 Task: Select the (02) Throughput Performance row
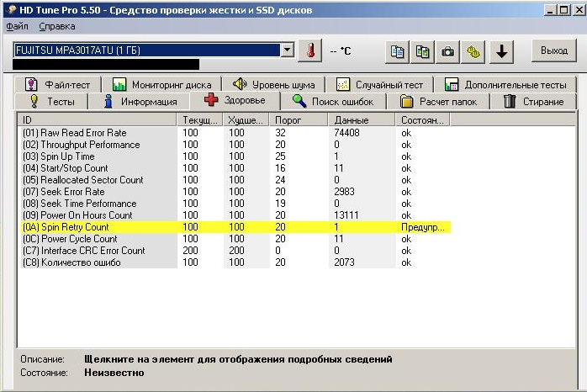tap(235, 145)
